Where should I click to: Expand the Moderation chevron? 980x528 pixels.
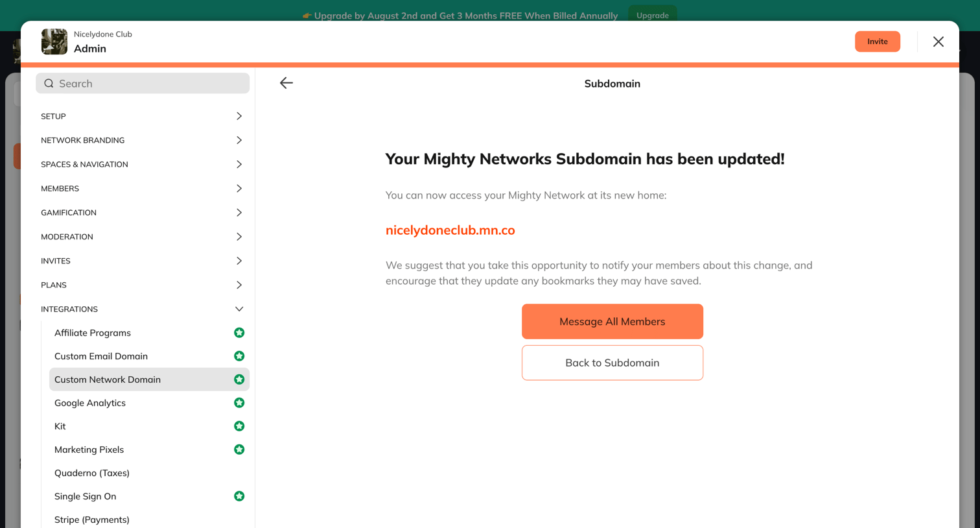tap(239, 237)
